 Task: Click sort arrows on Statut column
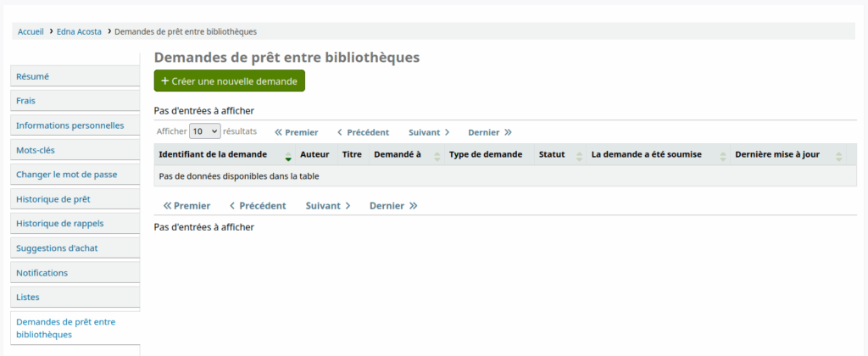click(579, 155)
